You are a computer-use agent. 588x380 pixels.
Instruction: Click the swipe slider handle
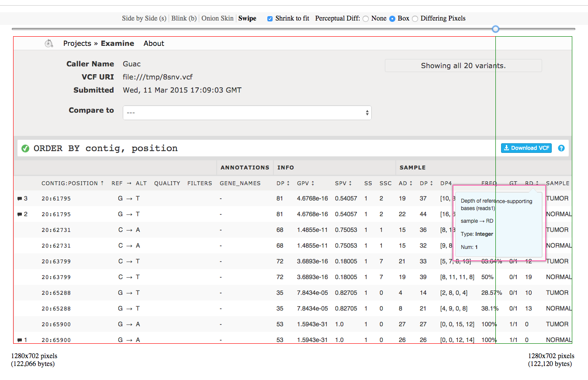tap(495, 29)
